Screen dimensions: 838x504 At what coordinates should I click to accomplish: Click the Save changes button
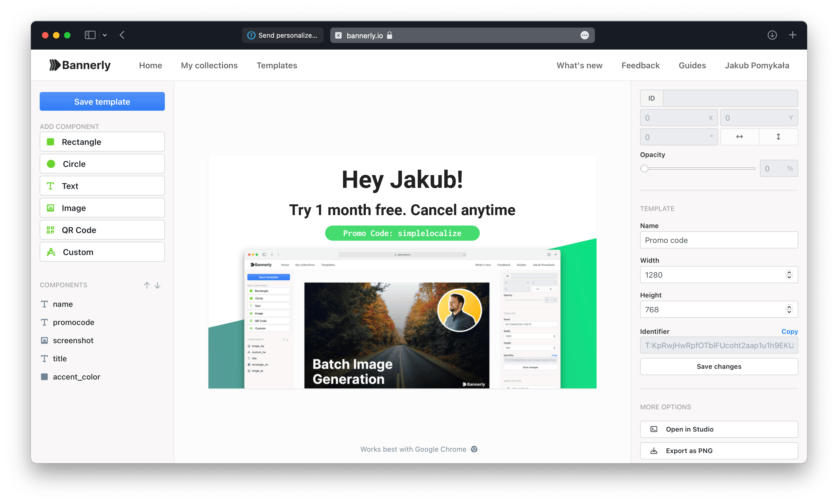(x=719, y=367)
